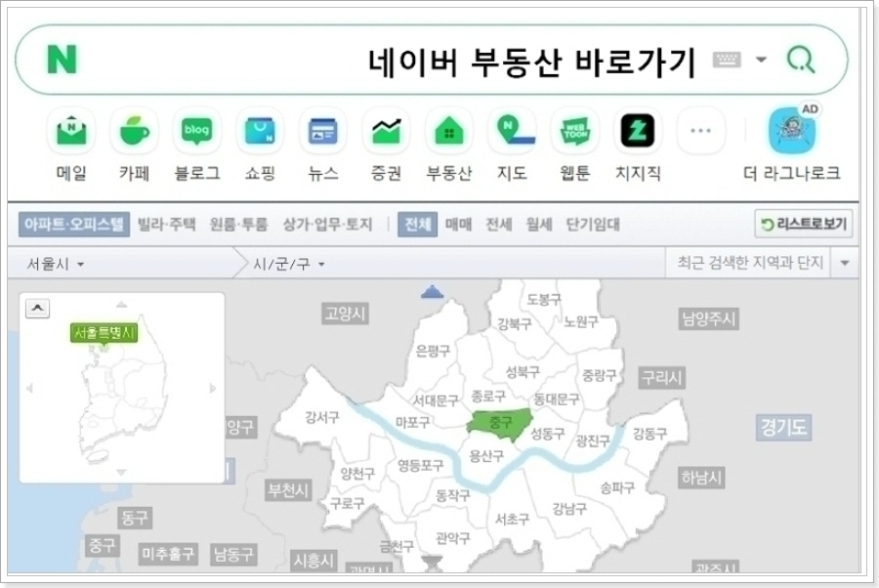Screen dimensions: 879x588
Task: Select 송파구 district on the map
Action: [617, 488]
